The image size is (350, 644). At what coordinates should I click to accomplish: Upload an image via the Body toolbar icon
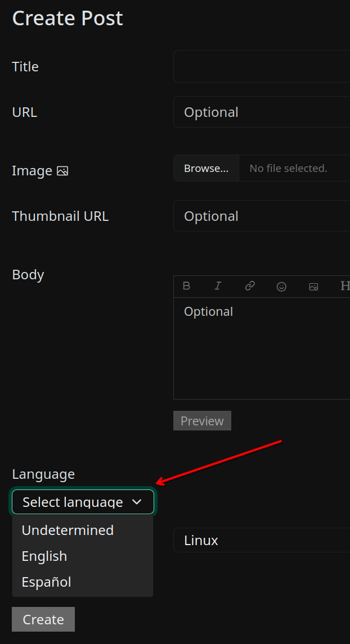tap(313, 286)
